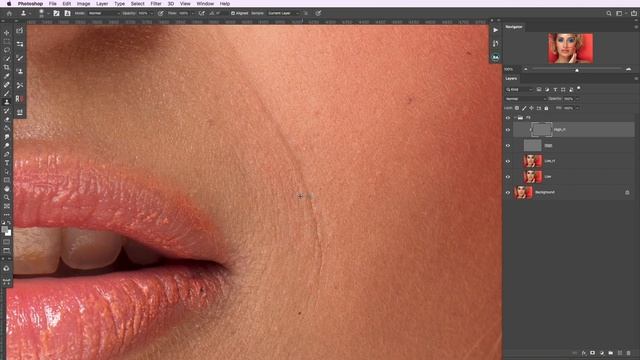640x360 pixels.
Task: Toggle lock transparent pixels
Action: click(x=517, y=108)
